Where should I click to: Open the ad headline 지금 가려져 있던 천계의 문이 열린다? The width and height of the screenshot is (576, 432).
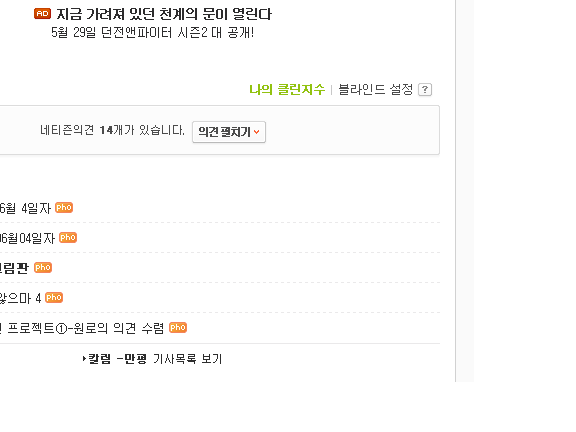(164, 14)
